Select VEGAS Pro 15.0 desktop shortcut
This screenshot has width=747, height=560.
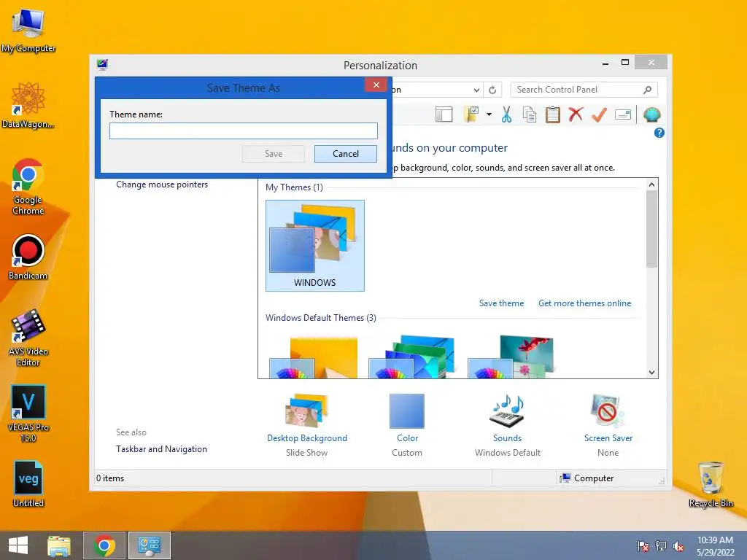(x=28, y=413)
